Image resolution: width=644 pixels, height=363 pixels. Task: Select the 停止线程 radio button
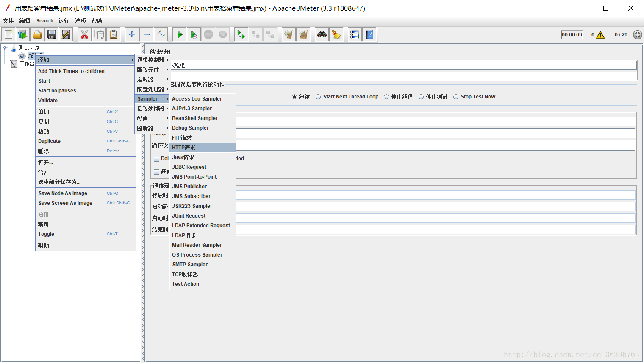[386, 97]
